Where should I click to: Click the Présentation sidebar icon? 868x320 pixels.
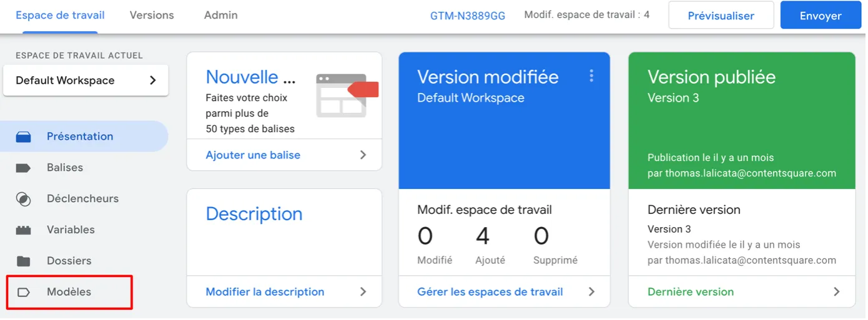(x=23, y=137)
